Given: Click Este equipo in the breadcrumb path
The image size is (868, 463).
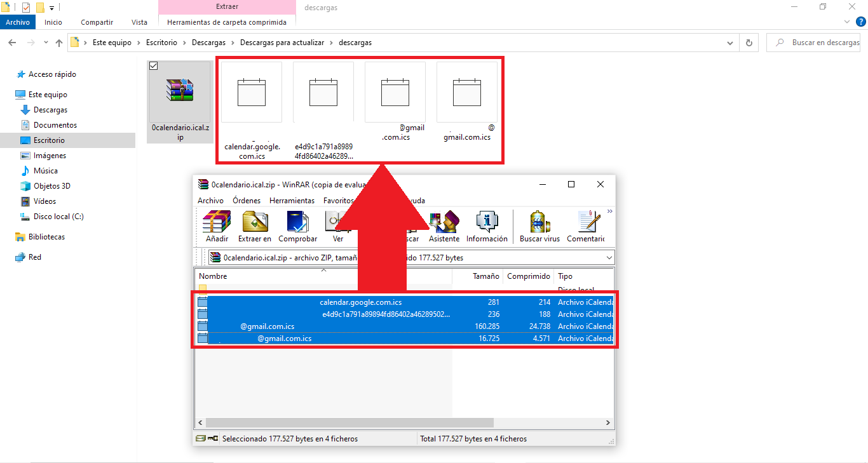Looking at the screenshot, I should coord(112,43).
